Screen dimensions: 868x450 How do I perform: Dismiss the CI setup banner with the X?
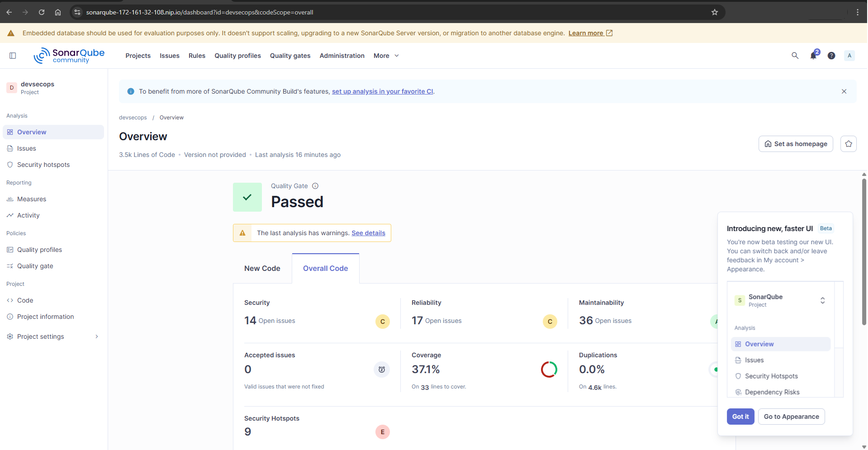coord(844,91)
